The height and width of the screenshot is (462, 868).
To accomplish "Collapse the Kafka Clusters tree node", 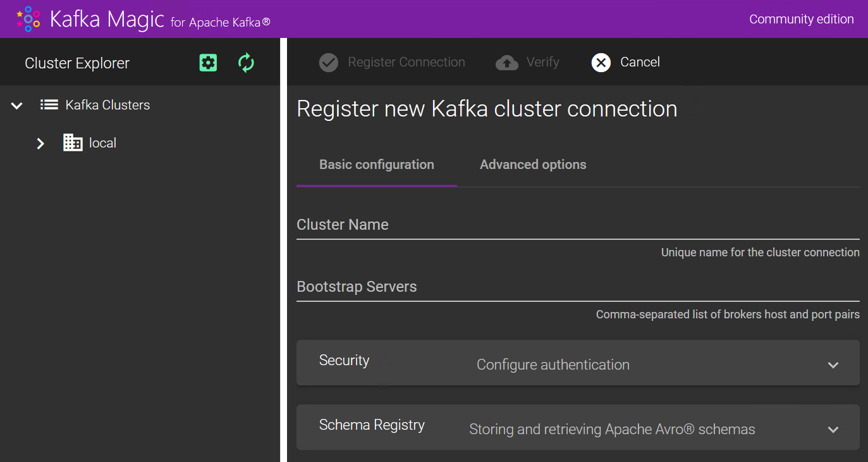I will 17,106.
